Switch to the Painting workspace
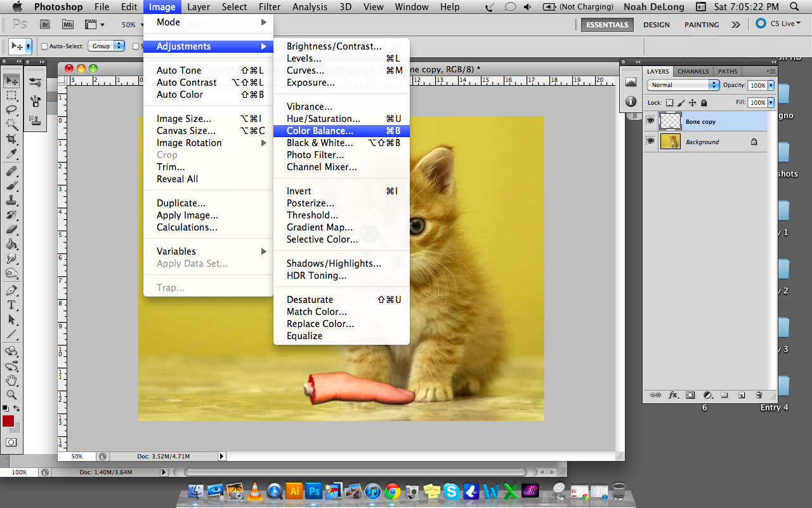 [x=702, y=25]
